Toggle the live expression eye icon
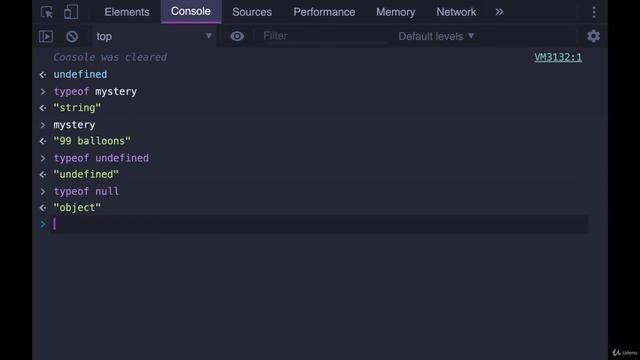The image size is (640, 360). tap(237, 36)
